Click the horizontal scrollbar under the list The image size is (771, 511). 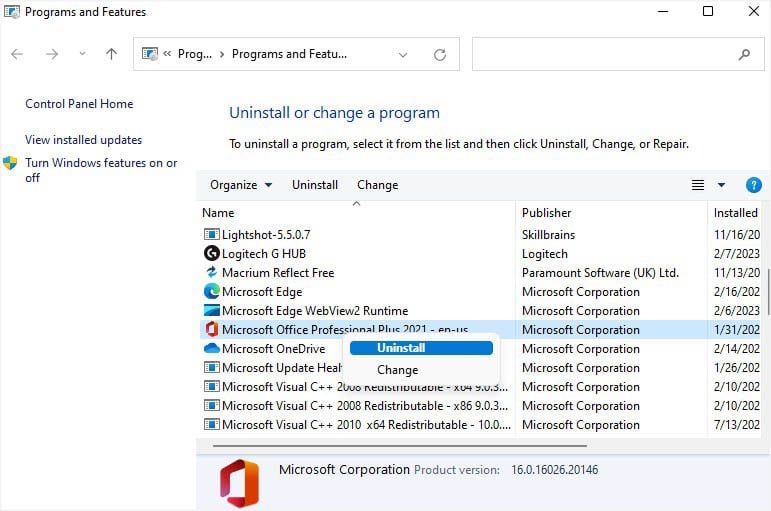(x=400, y=446)
